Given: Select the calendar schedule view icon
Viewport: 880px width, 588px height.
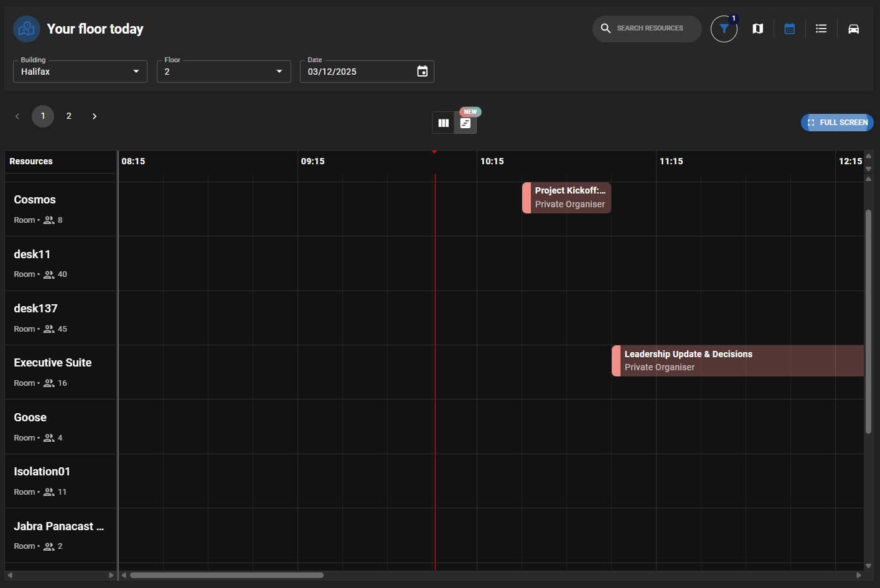Looking at the screenshot, I should click(x=789, y=29).
